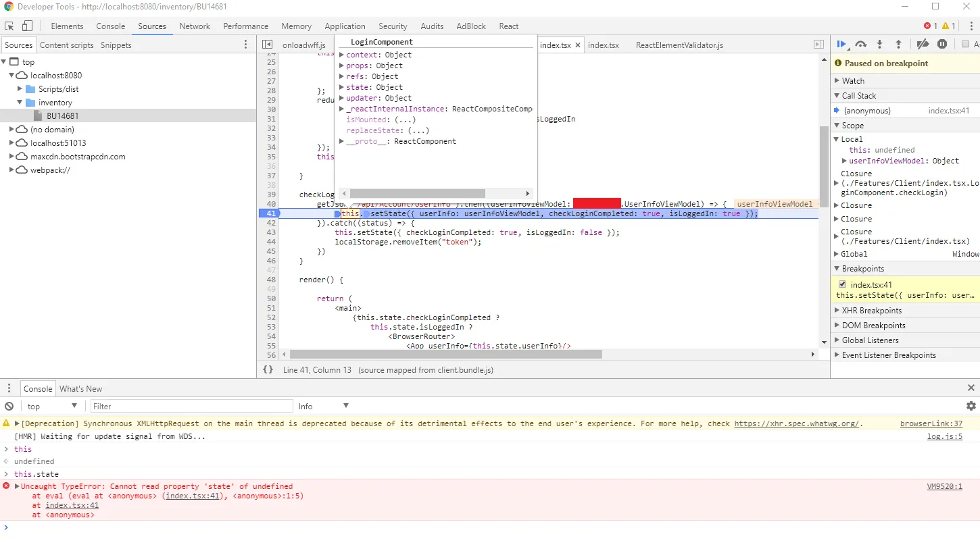
Task: Click the yellow warning count icon
Action: (945, 26)
